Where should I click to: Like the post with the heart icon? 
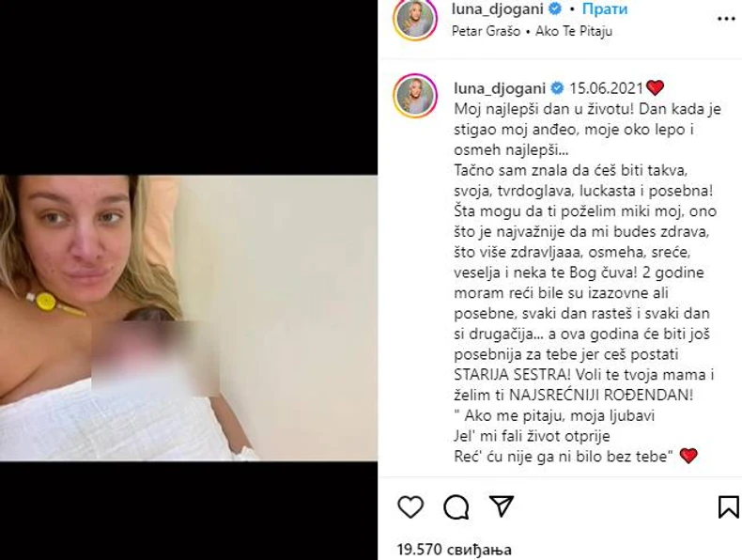pos(410,507)
